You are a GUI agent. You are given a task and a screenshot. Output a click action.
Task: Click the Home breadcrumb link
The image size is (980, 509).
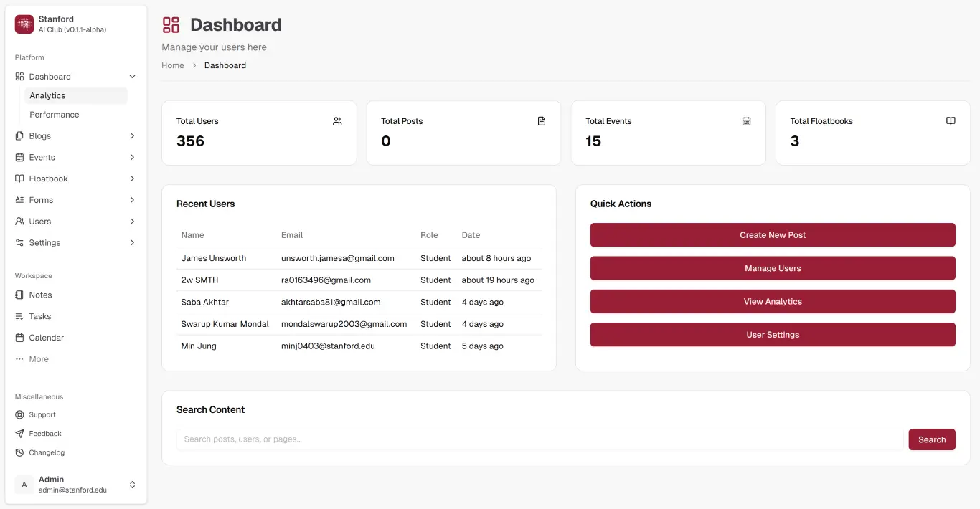pos(172,65)
